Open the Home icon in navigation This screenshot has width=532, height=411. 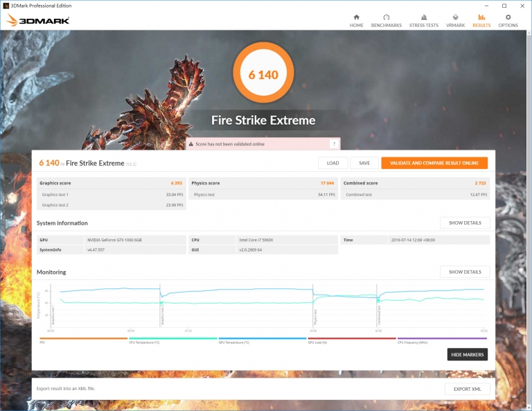point(356,17)
